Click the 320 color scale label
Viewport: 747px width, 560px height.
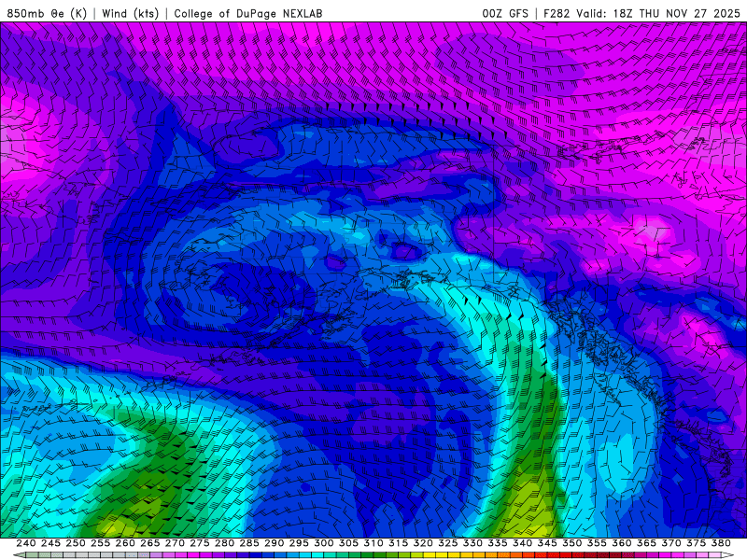(x=423, y=543)
